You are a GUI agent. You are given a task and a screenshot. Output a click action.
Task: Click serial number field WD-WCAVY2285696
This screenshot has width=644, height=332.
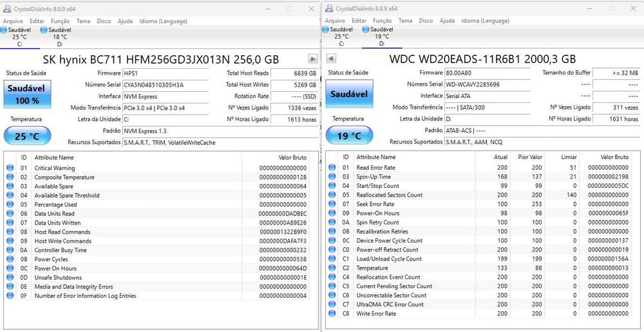tap(488, 84)
